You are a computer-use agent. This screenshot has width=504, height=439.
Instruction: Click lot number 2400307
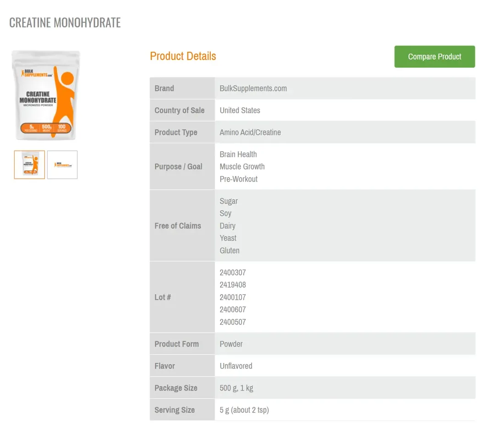(x=233, y=273)
